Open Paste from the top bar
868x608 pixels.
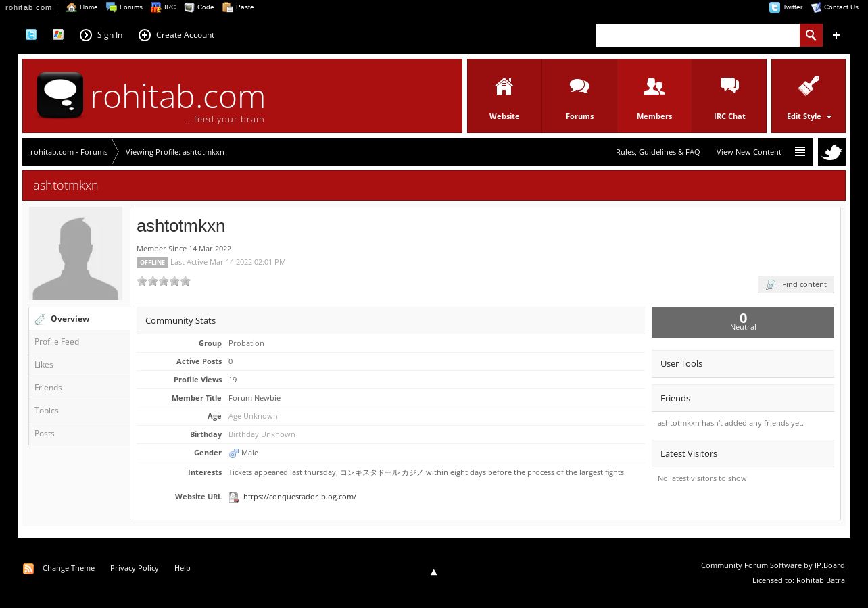click(x=238, y=7)
